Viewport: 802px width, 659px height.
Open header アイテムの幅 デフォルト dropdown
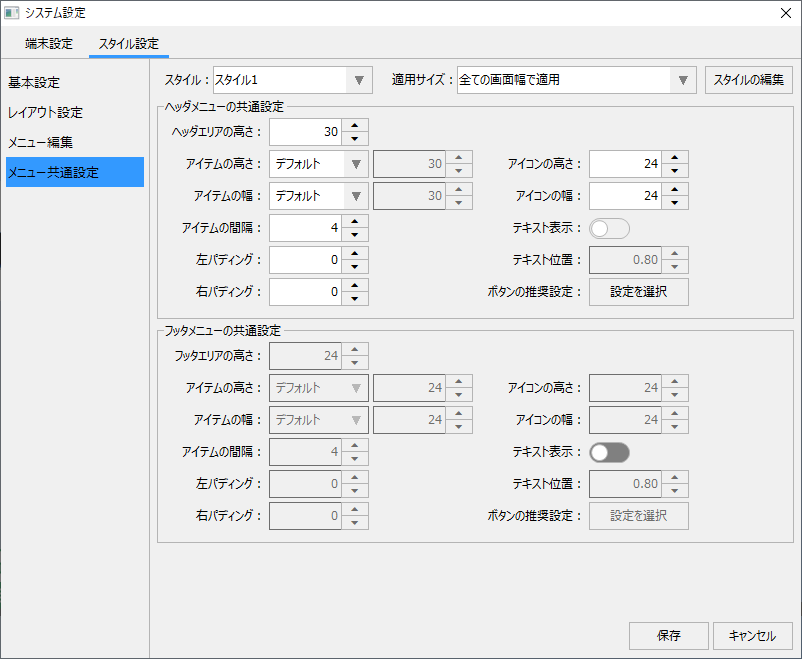coord(318,196)
